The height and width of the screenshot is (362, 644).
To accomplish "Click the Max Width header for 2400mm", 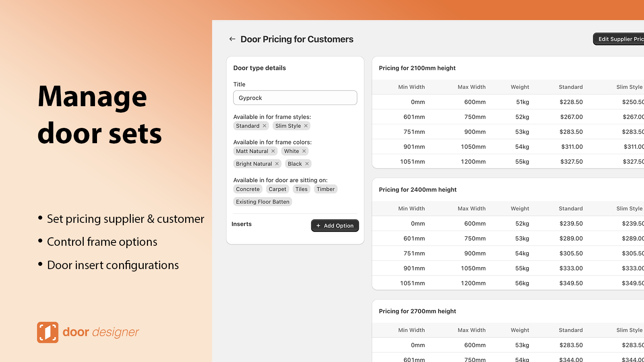I will pyautogui.click(x=472, y=208).
